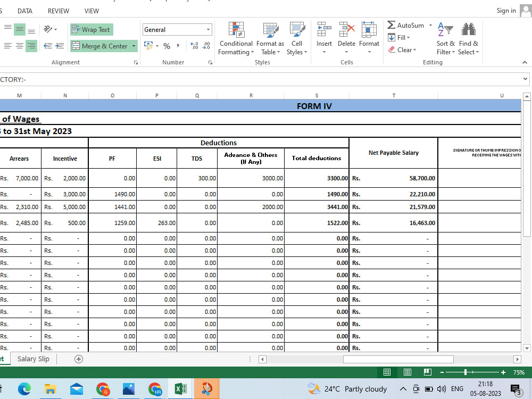Toggle align left icon
The width and height of the screenshot is (532, 399).
[x=8, y=46]
